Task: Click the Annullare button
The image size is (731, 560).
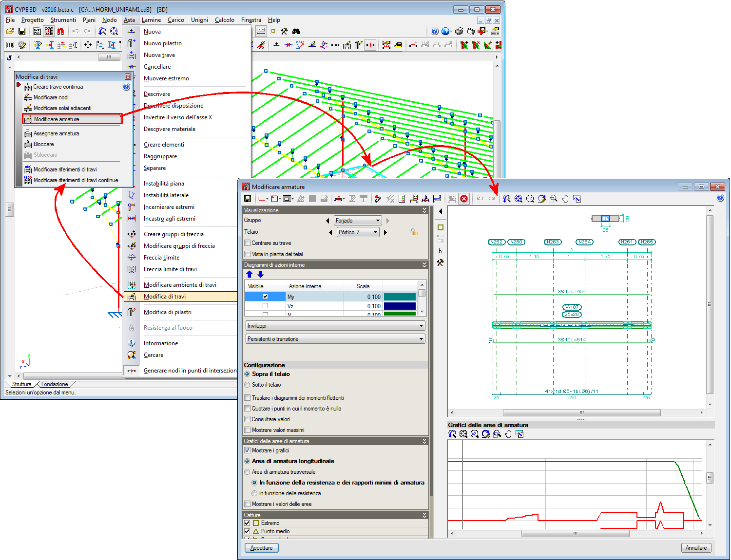Action: [x=696, y=548]
